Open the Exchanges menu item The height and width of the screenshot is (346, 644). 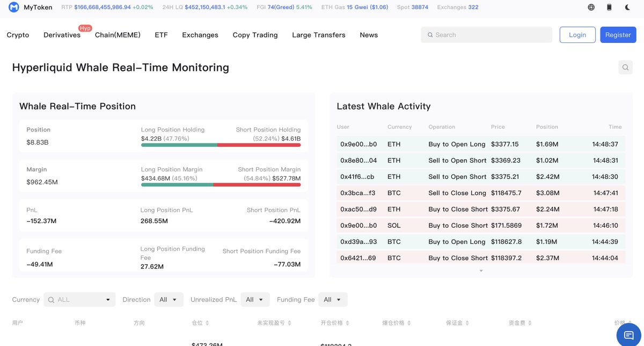coord(200,35)
